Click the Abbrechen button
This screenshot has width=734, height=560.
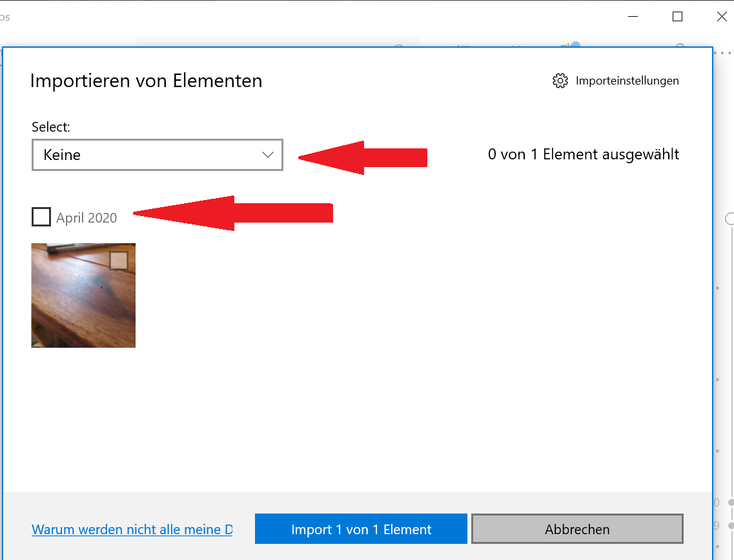click(577, 529)
